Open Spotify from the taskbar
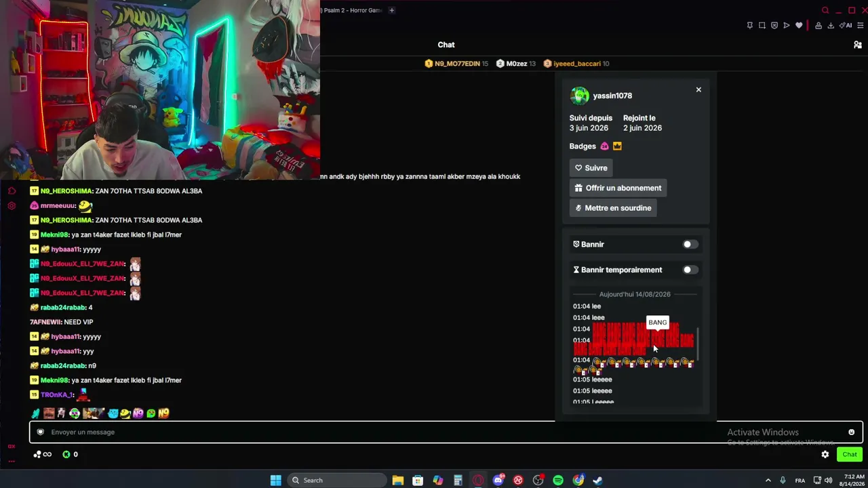Image resolution: width=868 pixels, height=488 pixels. click(x=558, y=481)
